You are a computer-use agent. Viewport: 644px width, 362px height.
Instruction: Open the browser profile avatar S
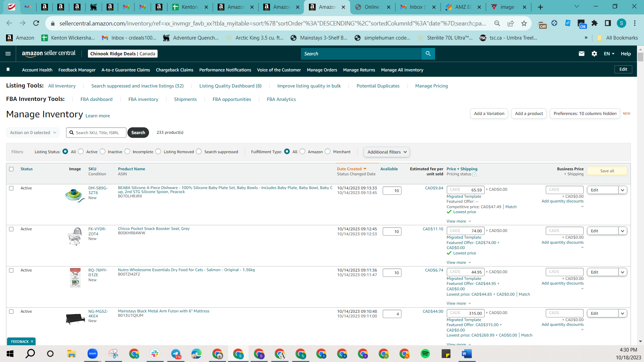click(x=621, y=23)
